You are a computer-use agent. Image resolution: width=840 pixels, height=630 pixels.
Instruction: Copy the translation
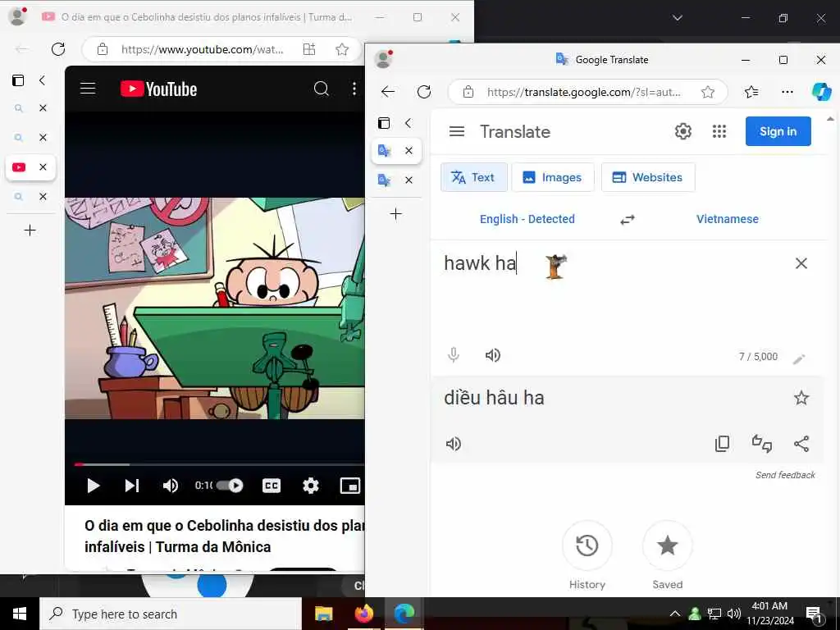tap(722, 444)
